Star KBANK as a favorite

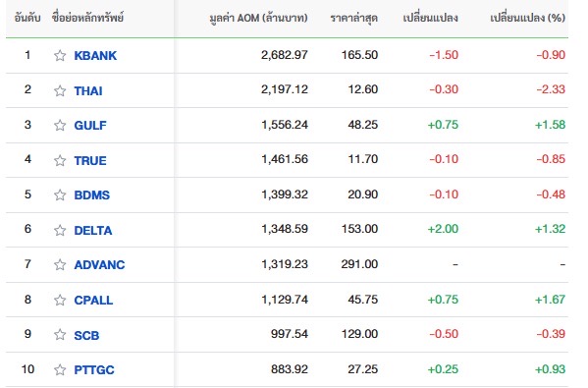coord(60,56)
